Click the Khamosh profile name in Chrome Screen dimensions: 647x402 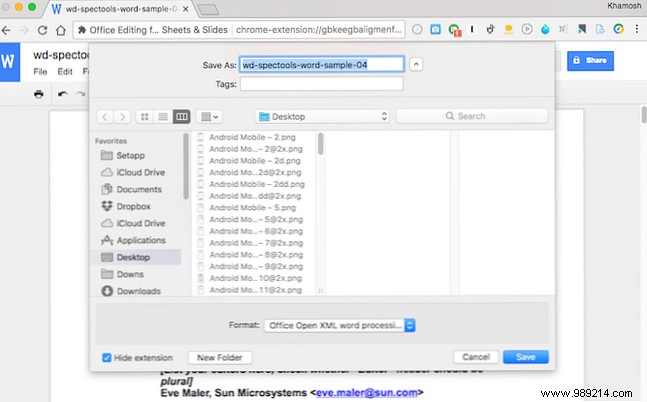(x=624, y=6)
